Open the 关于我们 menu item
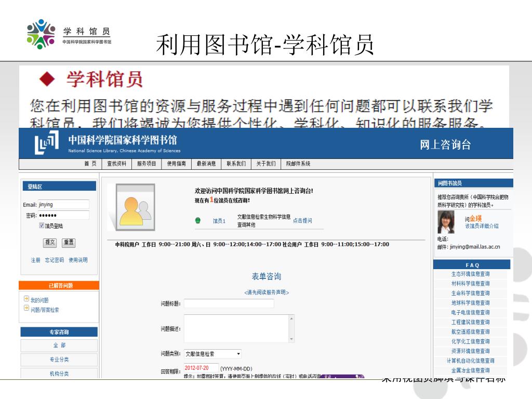 pos(265,164)
